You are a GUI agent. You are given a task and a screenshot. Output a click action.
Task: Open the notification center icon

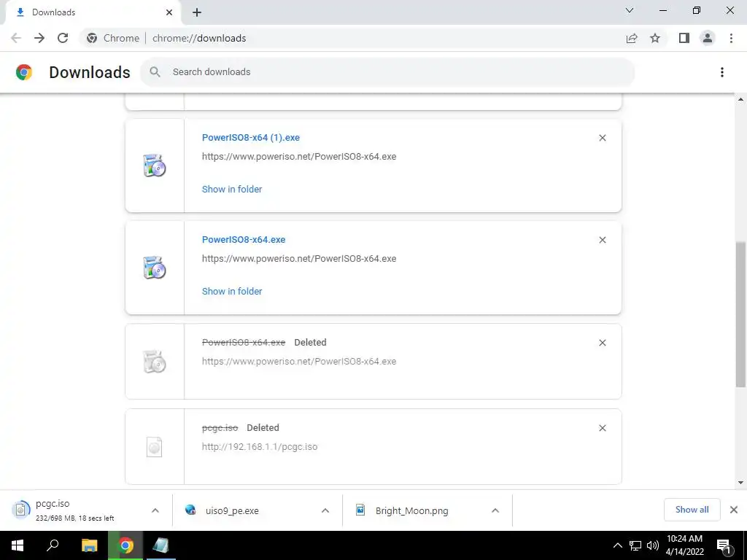(724, 545)
